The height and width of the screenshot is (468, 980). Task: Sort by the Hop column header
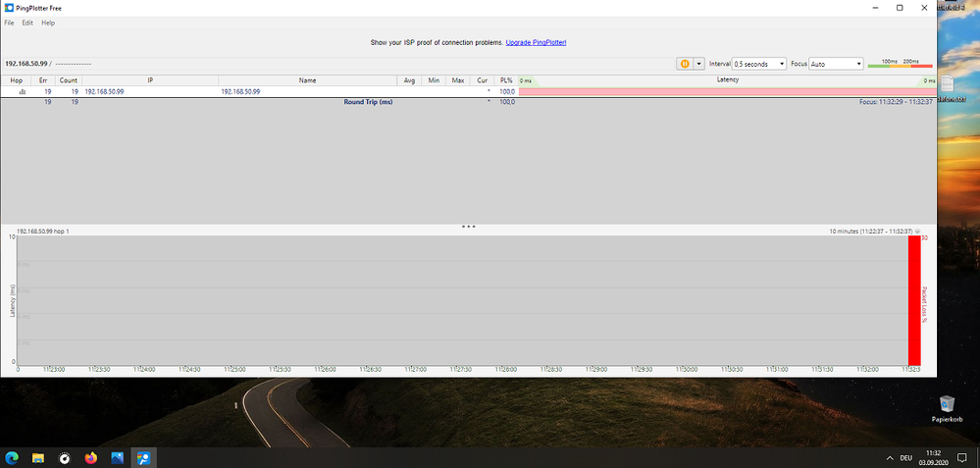[17, 80]
